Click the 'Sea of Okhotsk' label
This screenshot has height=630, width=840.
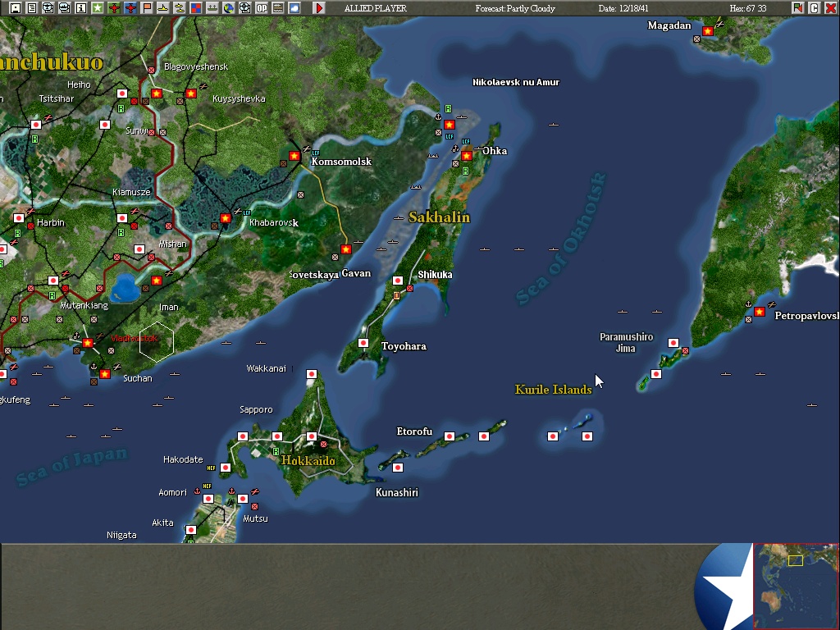561,239
